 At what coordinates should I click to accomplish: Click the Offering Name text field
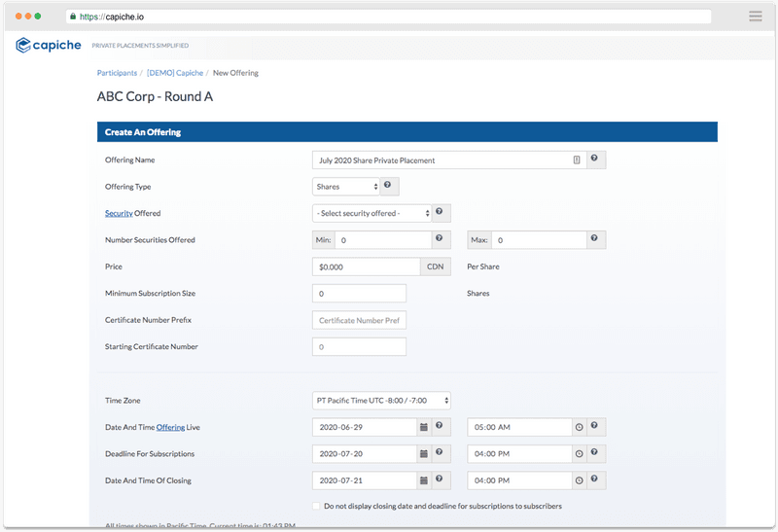(x=442, y=160)
